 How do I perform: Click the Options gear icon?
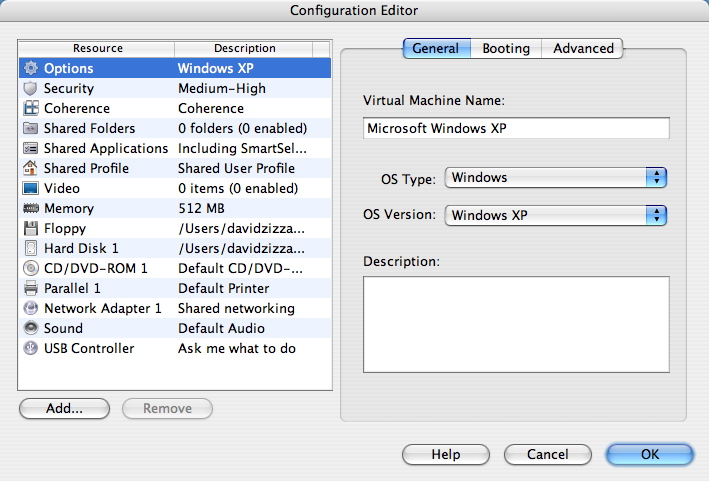tap(31, 68)
